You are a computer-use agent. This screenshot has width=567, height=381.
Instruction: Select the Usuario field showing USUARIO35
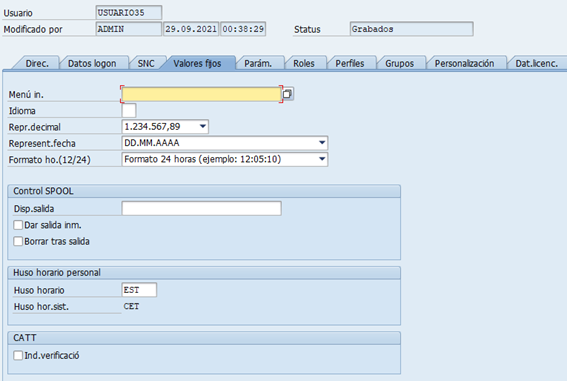[129, 13]
